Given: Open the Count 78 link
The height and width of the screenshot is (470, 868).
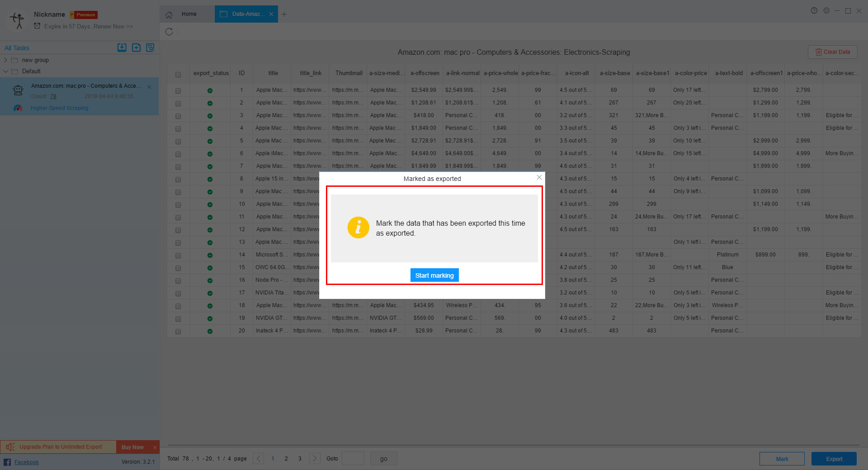Looking at the screenshot, I should click(53, 96).
